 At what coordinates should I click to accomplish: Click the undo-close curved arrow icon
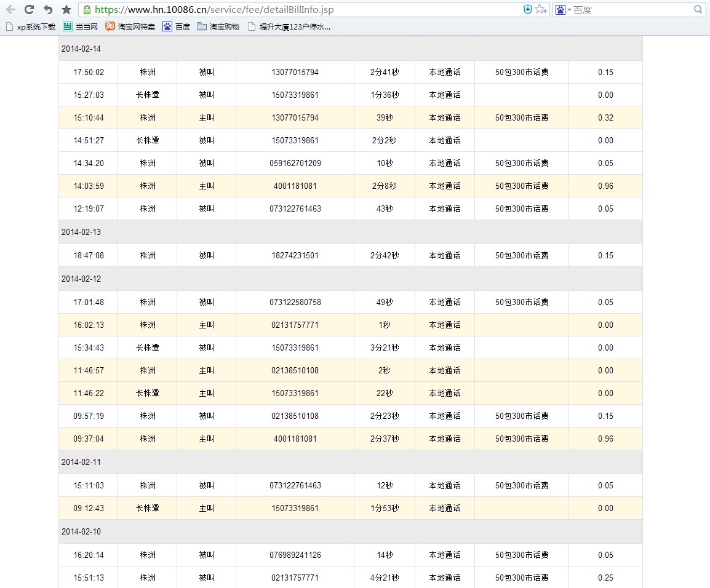[x=48, y=10]
